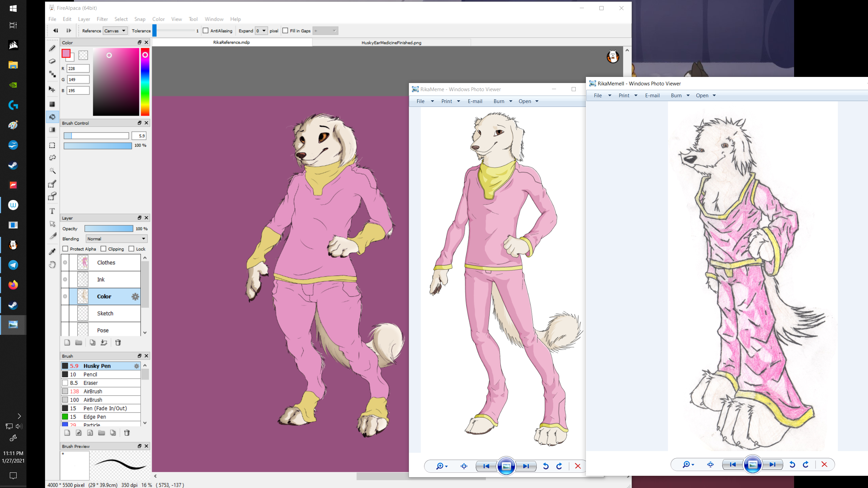The width and height of the screenshot is (868, 488).
Task: Rotate image clockwise in RikaMeme viewer
Action: tap(559, 466)
